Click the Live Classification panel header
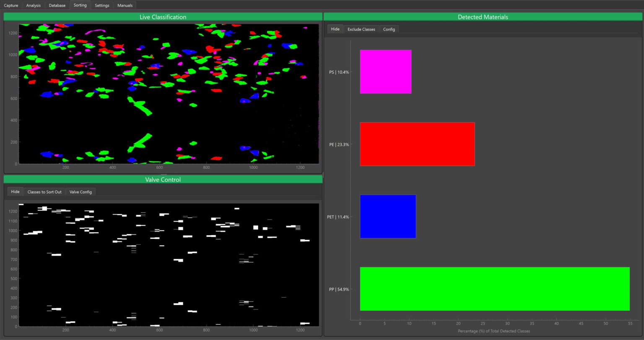 163,17
